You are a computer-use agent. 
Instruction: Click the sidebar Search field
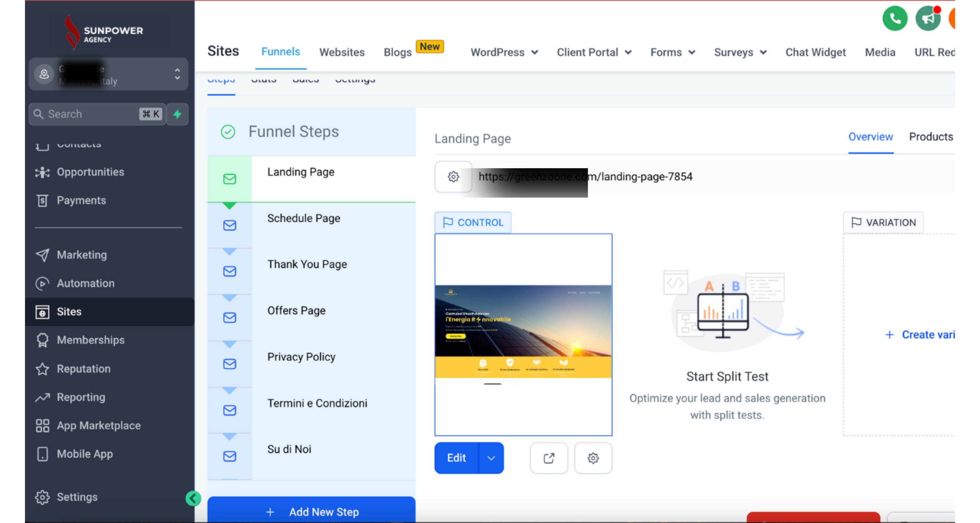(x=97, y=114)
